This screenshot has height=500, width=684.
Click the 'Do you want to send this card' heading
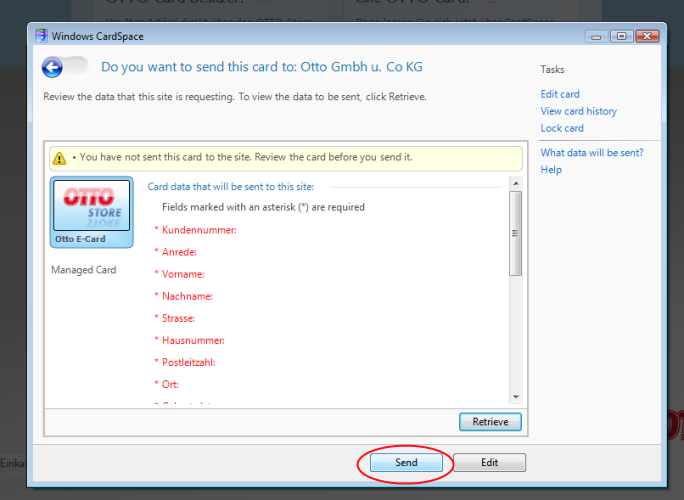pyautogui.click(x=262, y=67)
